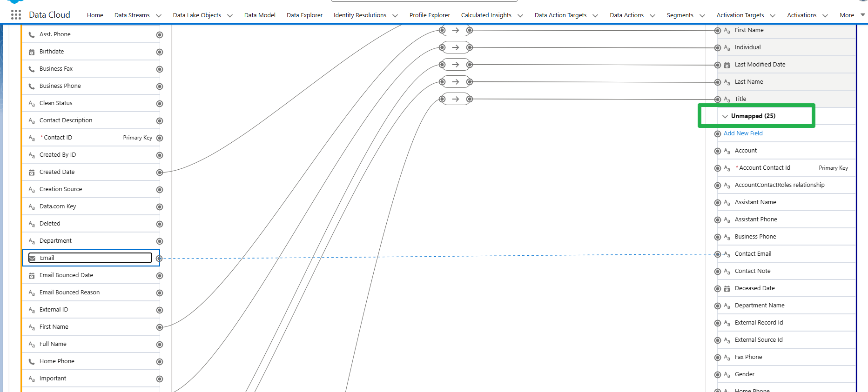Open the Data Explorer tab

coord(304,15)
